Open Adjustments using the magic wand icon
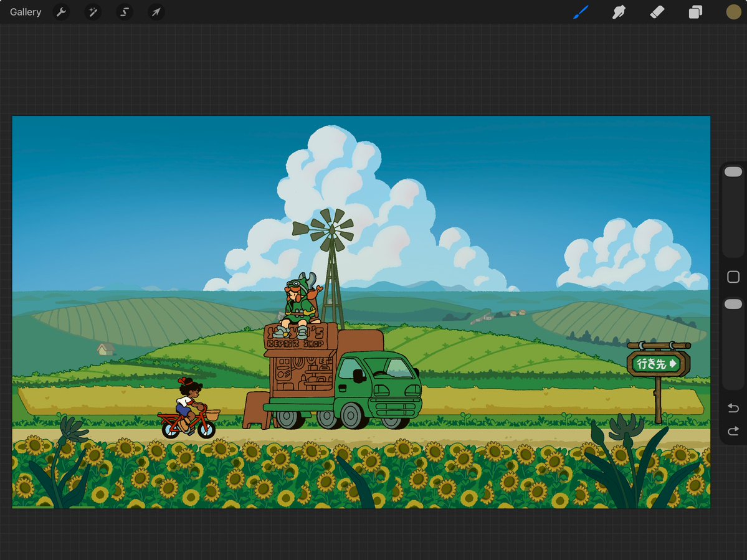747x560 pixels. (92, 12)
